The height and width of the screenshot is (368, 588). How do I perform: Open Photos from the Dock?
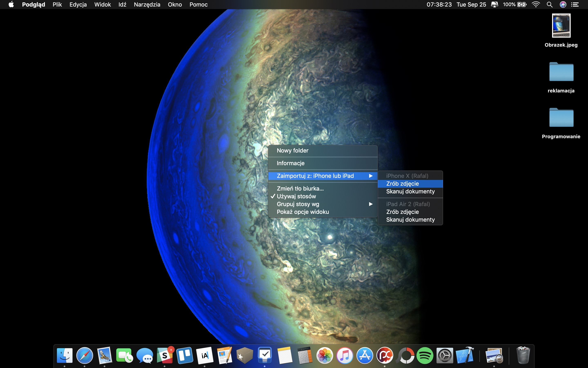[325, 356]
